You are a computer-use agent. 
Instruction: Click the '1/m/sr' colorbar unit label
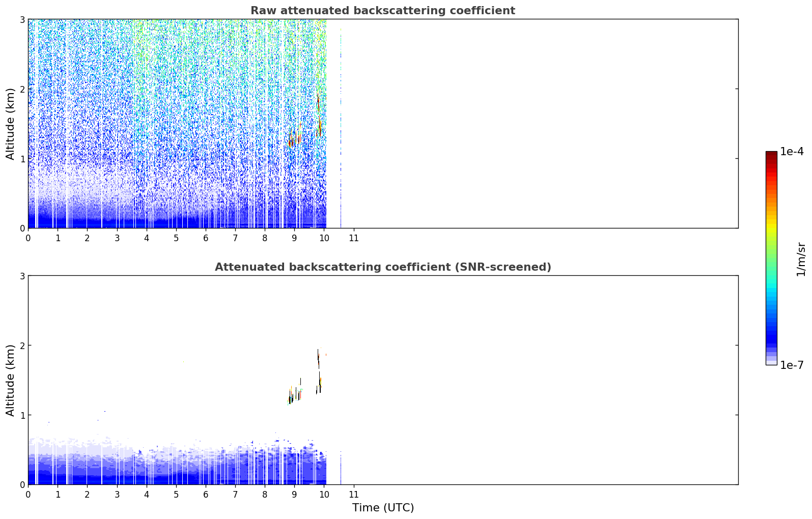click(x=801, y=259)
